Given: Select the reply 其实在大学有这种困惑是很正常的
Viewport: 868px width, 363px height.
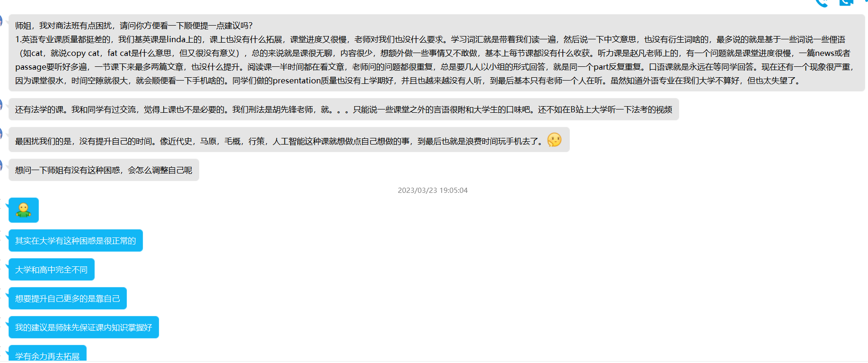Looking at the screenshot, I should 75,241.
